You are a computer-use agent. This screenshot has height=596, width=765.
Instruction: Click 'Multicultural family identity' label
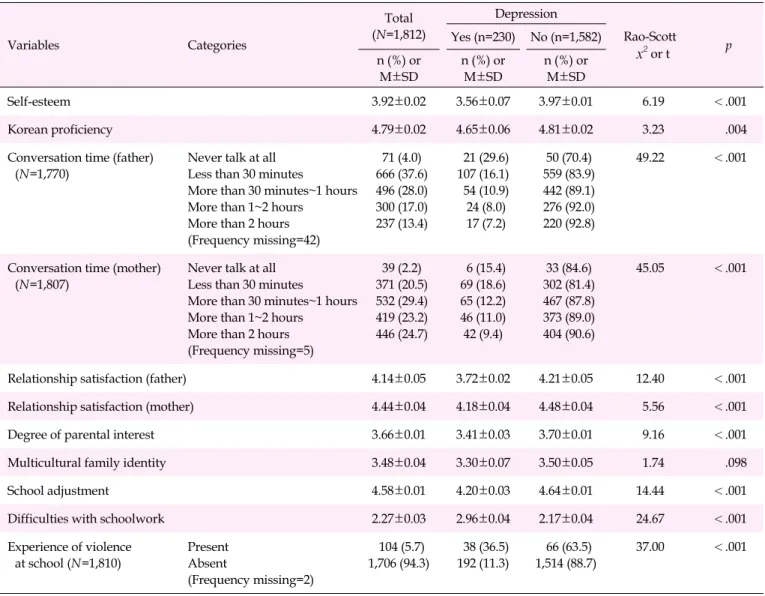[x=86, y=462]
